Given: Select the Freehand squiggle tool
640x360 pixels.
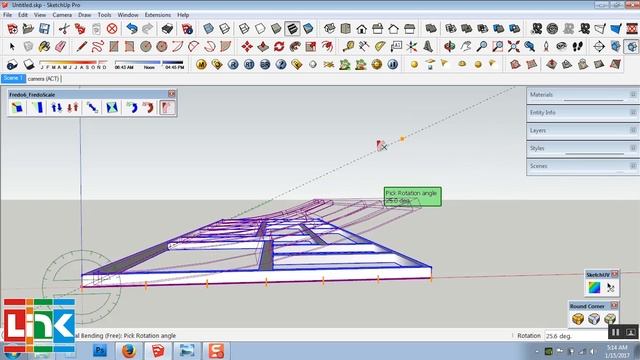Looking at the screenshot, I should (97, 47).
